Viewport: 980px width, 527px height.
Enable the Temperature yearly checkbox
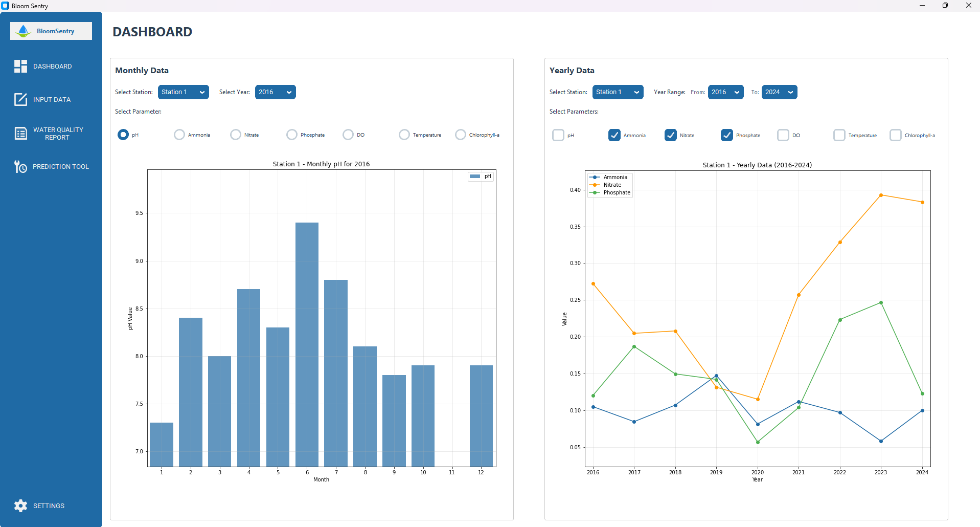[839, 135]
